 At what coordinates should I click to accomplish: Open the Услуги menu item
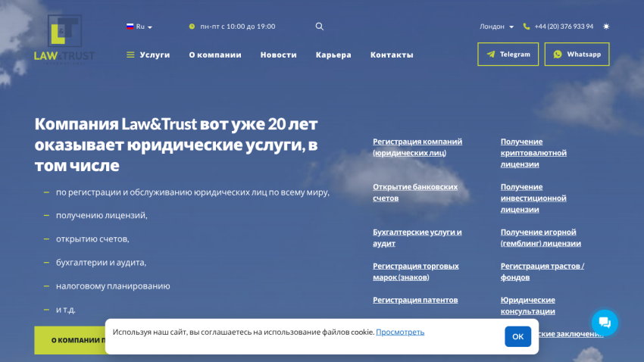(155, 55)
